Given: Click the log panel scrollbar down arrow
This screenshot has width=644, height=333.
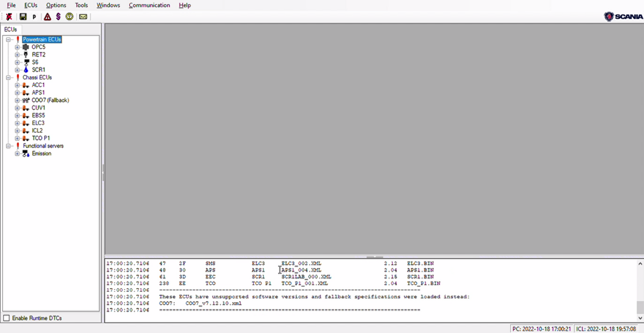Looking at the screenshot, I should [x=640, y=318].
